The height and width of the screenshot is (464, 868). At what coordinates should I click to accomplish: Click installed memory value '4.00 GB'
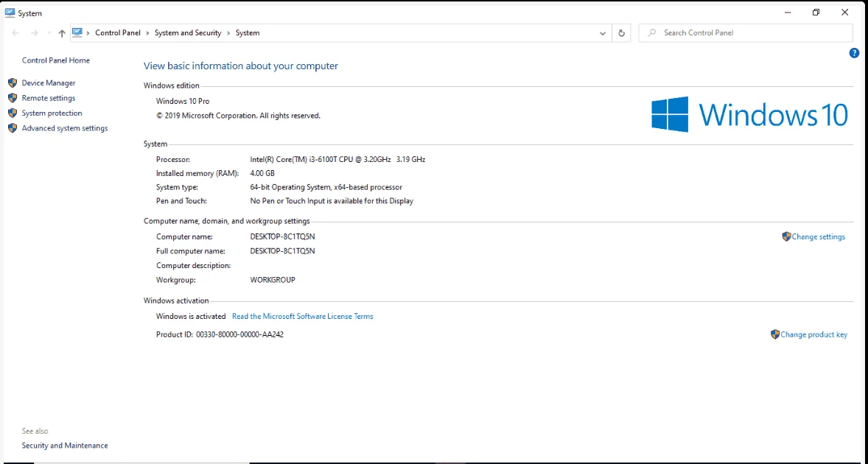[x=262, y=173]
